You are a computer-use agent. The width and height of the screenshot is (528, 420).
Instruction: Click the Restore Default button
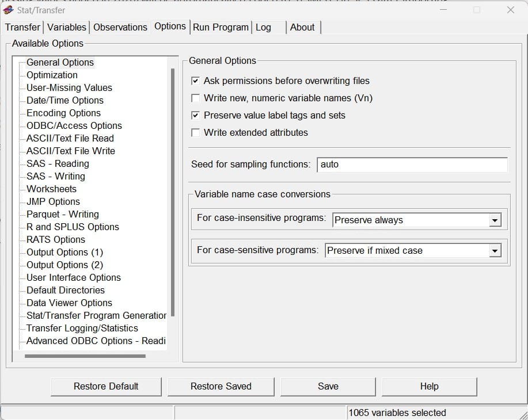(106, 387)
